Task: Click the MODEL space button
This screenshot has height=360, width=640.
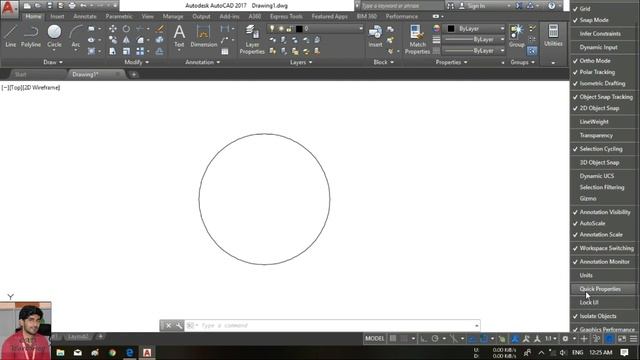Action: click(x=374, y=339)
